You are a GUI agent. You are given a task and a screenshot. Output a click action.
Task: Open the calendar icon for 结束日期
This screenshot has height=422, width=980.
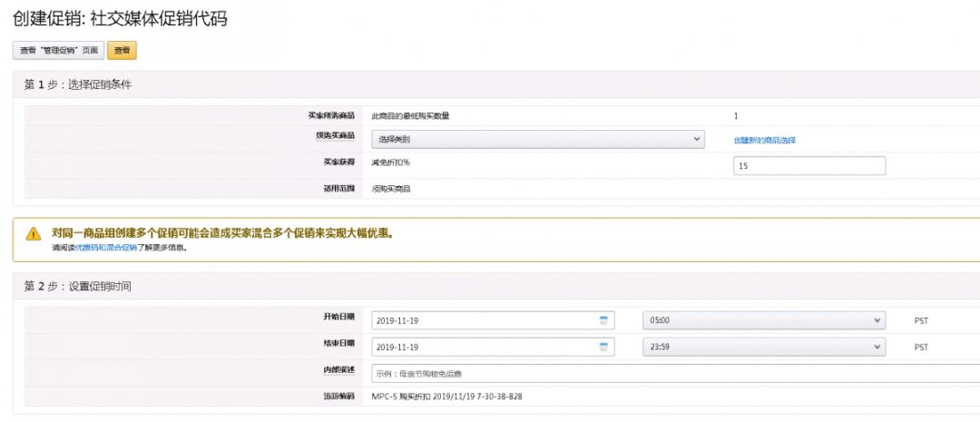pos(603,347)
